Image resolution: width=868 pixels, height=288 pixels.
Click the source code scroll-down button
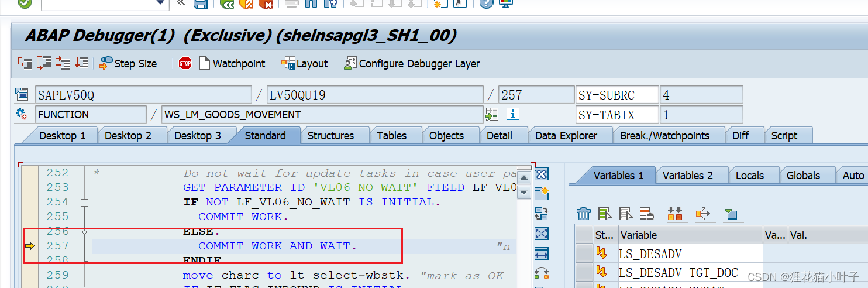524,191
